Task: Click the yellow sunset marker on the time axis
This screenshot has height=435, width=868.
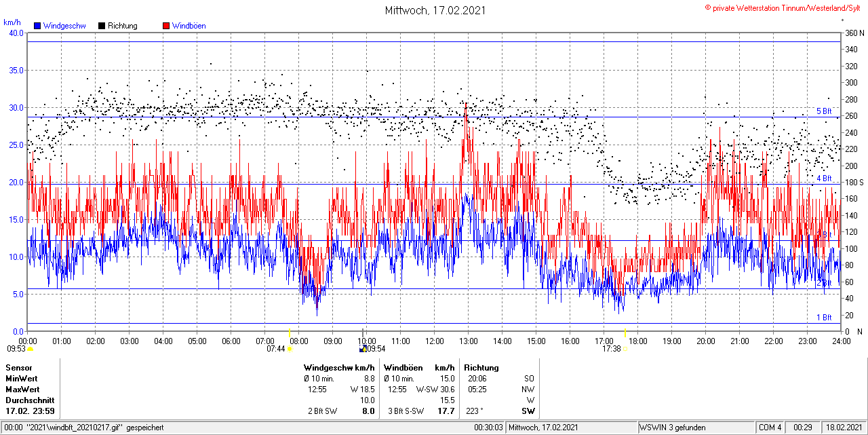Action: click(625, 333)
